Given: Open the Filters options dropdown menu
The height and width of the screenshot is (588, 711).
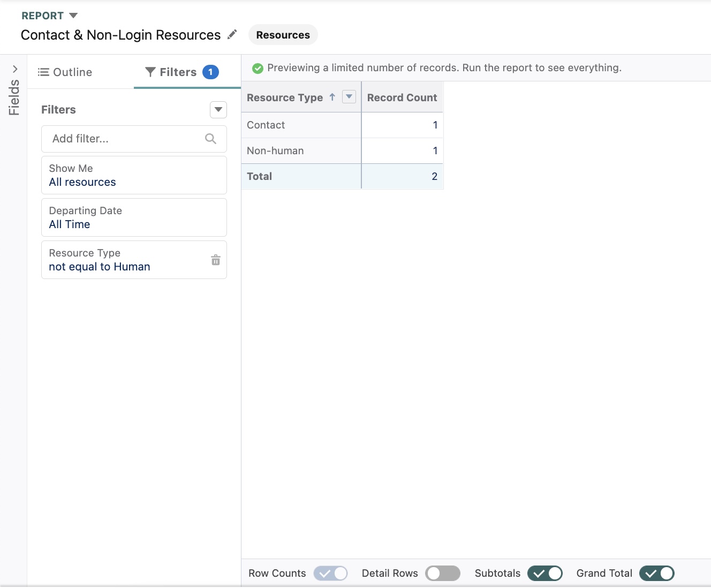Looking at the screenshot, I should [x=218, y=110].
